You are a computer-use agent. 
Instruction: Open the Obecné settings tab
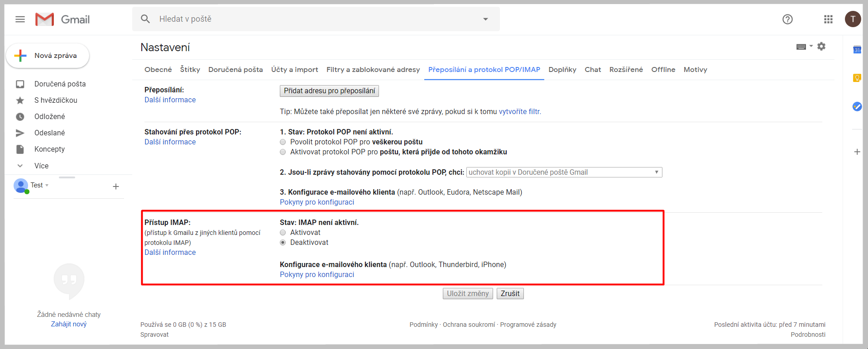(x=158, y=70)
